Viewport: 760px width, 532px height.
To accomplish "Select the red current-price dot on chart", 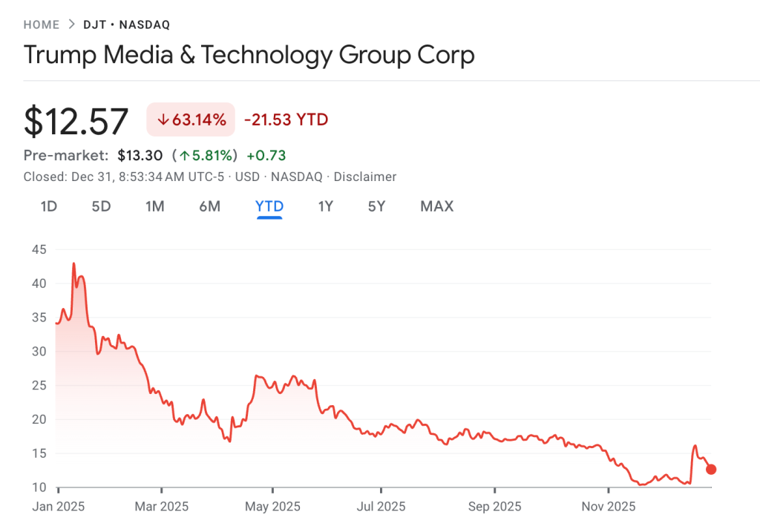I will click(x=710, y=469).
